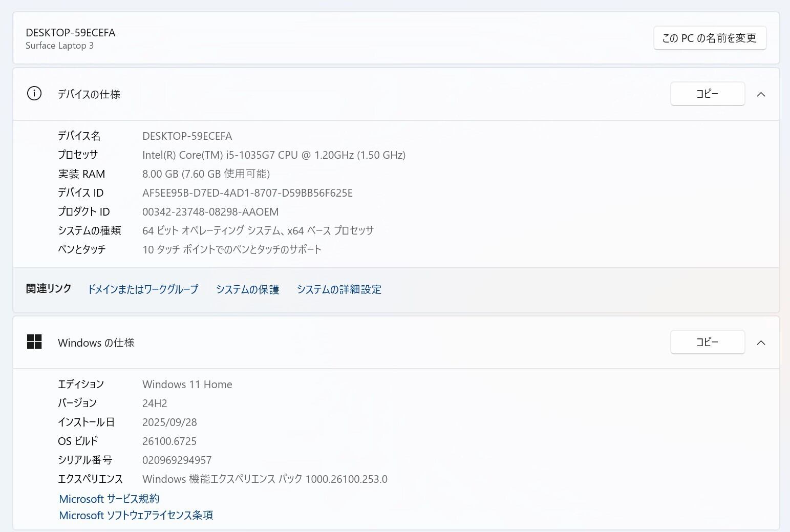Click the Windows の仕様 section title
This screenshot has width=790, height=532.
[96, 343]
